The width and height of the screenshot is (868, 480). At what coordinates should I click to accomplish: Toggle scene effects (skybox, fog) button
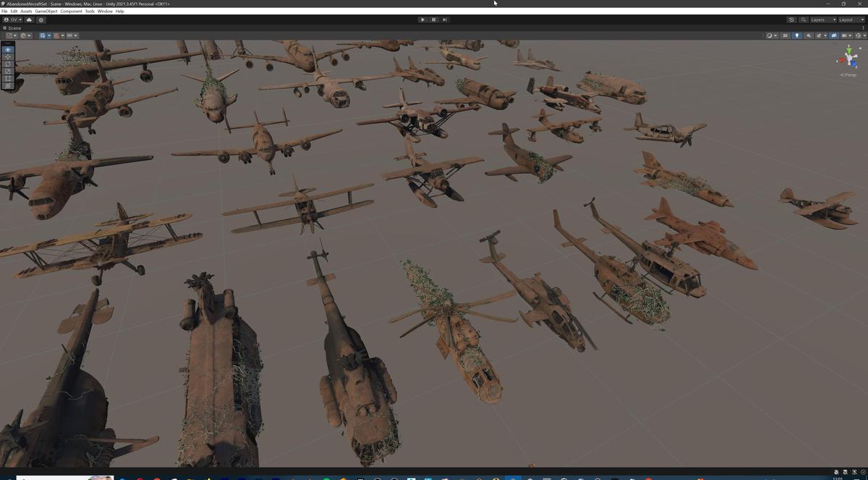tap(819, 35)
